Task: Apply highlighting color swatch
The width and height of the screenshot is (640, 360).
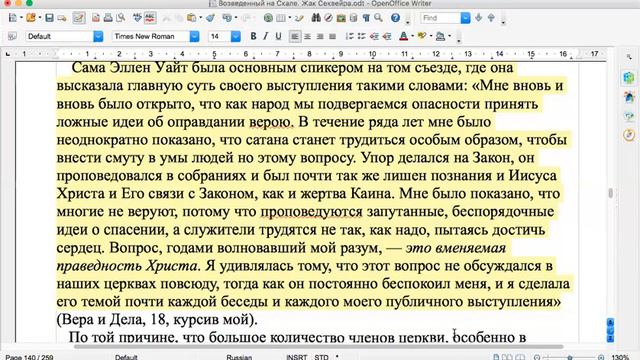Action: tap(422, 36)
